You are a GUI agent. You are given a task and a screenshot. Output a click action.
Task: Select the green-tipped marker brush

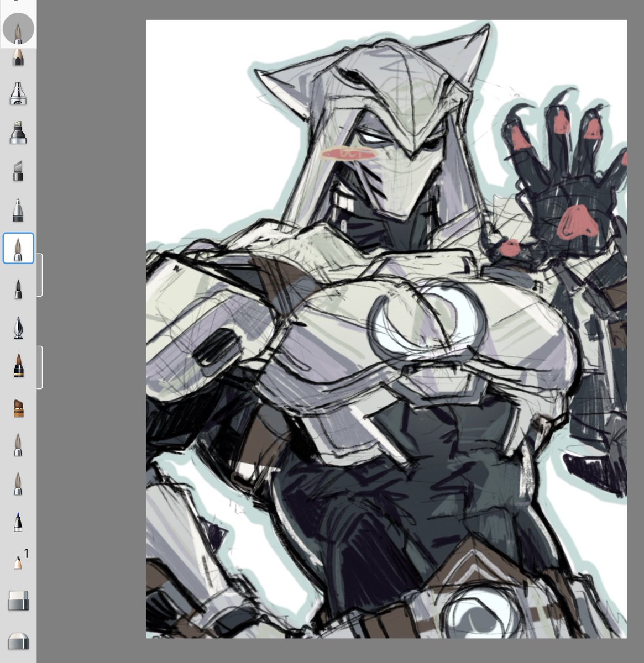18,132
